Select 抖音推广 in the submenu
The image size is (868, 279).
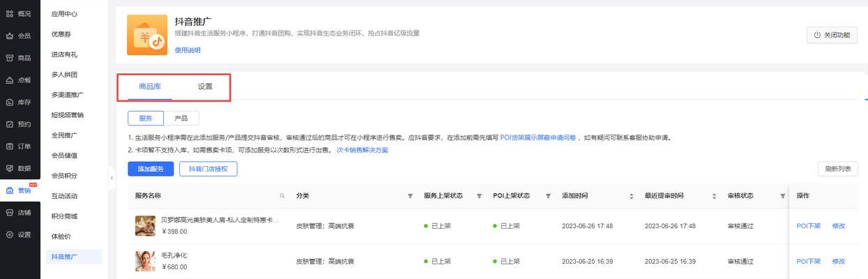click(x=74, y=257)
